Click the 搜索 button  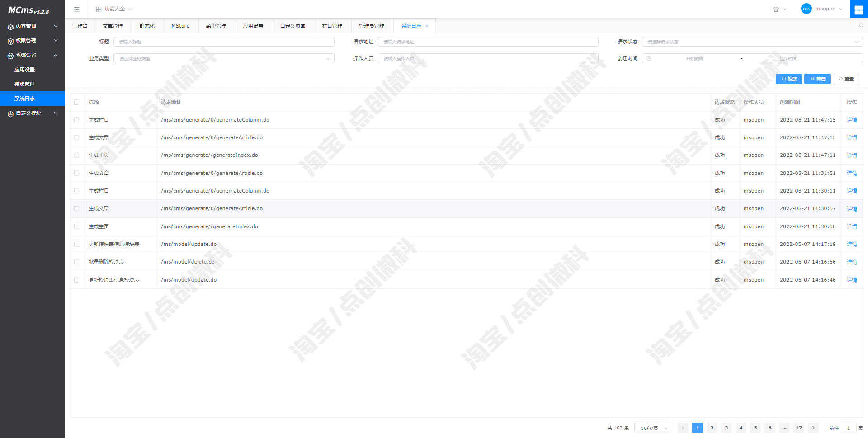(789, 79)
